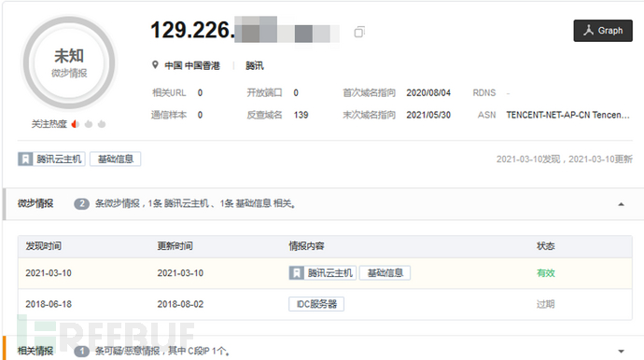644x360 pixels.
Task: Click the second gray flame heat icon
Action: pos(89,124)
